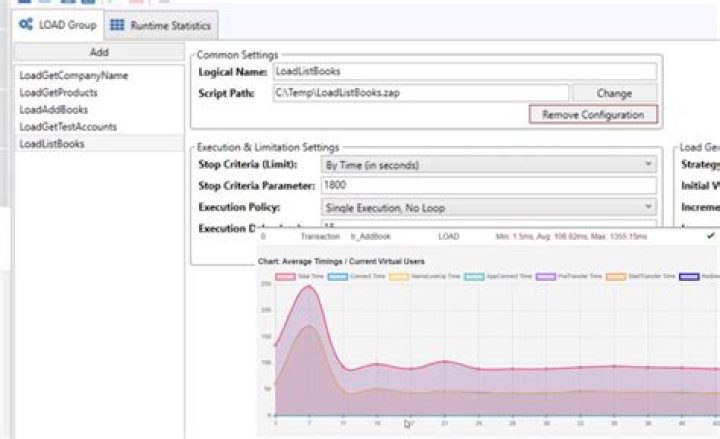Toggle Connect Time legend swatch
720x439 pixels.
338,276
